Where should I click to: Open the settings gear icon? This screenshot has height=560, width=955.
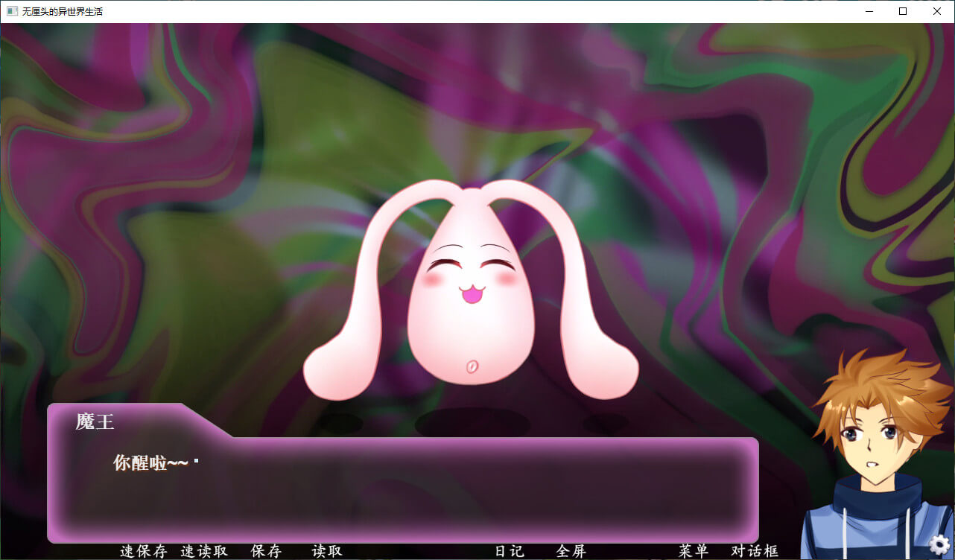[x=939, y=545]
